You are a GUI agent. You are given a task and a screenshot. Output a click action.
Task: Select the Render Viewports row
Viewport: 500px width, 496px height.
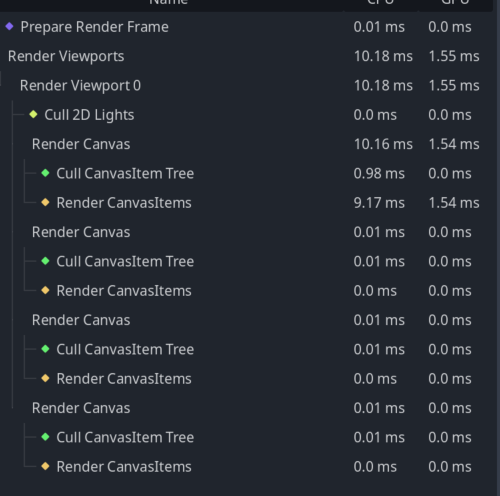(x=247, y=56)
